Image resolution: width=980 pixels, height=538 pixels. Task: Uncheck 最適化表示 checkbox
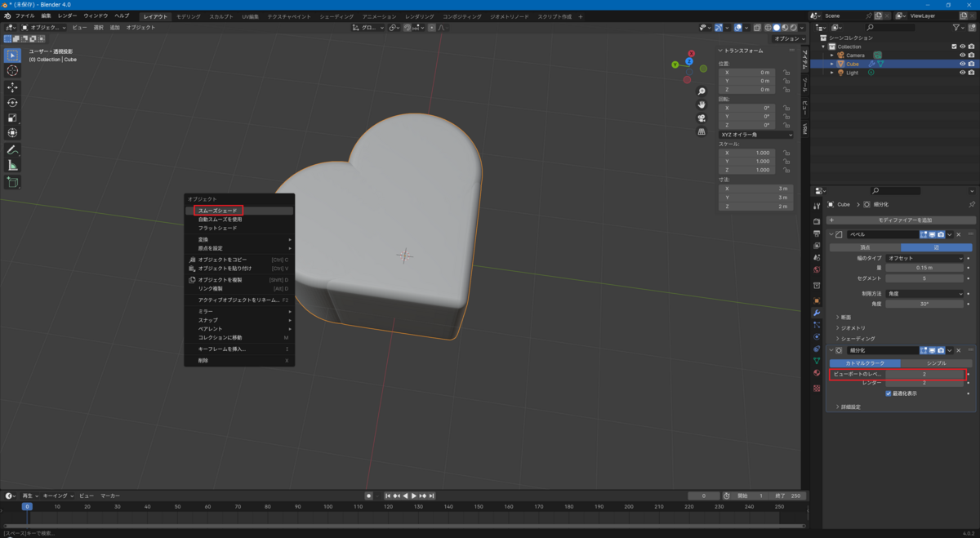[889, 393]
